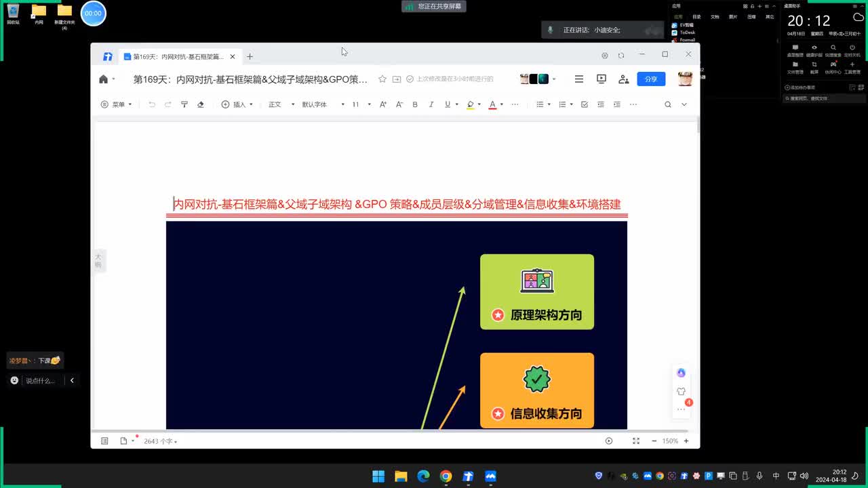Click the 原理架构方向 card in the image
The width and height of the screenshot is (868, 488).
[537, 292]
